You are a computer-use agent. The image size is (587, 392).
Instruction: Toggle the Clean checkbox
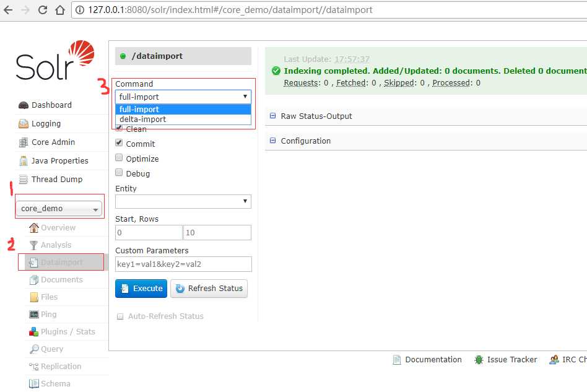[x=119, y=128]
